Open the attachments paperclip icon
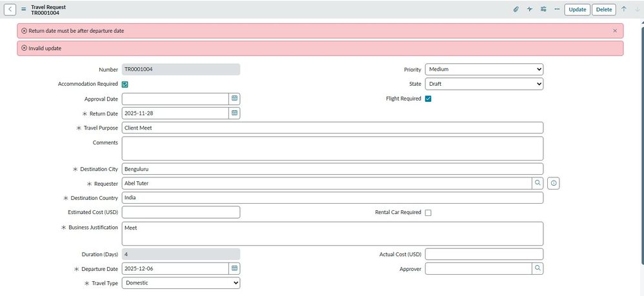 516,10
